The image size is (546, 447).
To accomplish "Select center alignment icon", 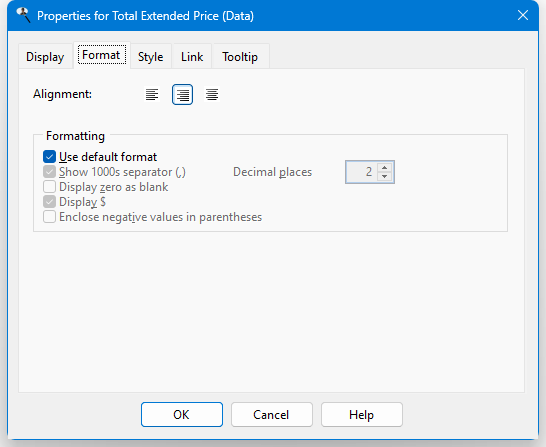I will click(x=212, y=94).
